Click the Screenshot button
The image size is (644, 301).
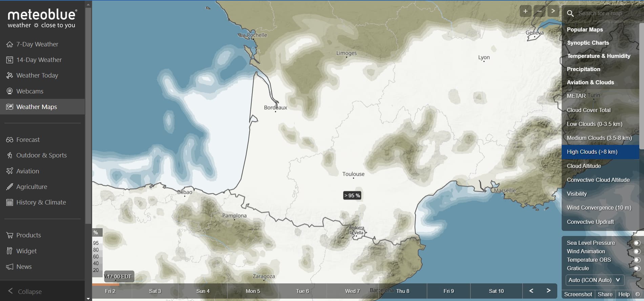point(578,294)
